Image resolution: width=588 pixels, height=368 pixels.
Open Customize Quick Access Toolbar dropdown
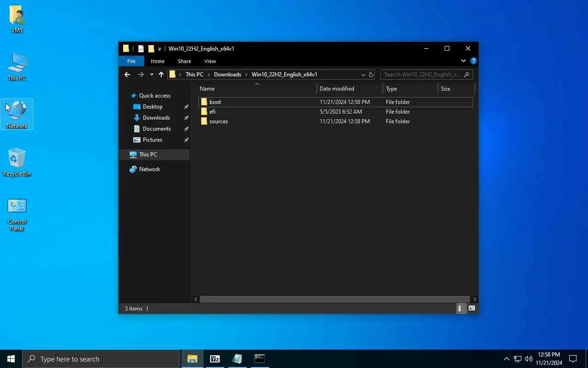click(159, 49)
